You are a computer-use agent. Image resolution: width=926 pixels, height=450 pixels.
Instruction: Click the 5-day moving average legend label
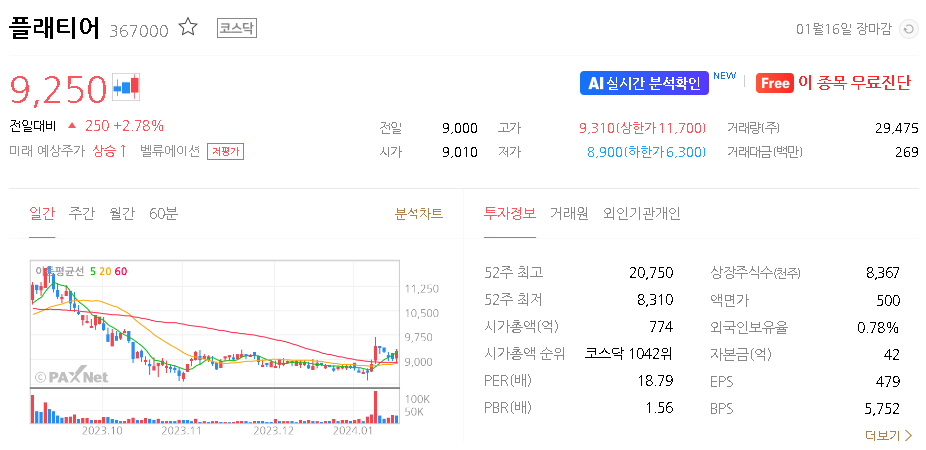tap(93, 271)
